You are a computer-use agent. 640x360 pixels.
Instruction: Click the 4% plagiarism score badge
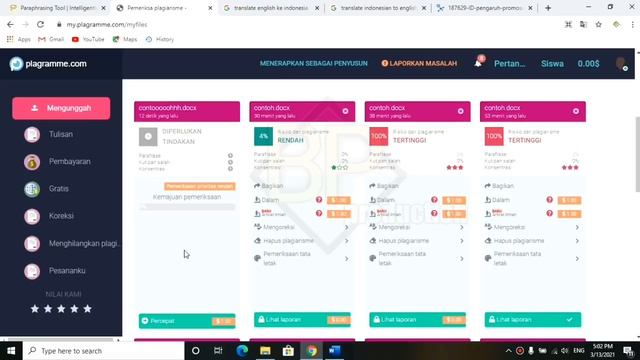click(263, 136)
